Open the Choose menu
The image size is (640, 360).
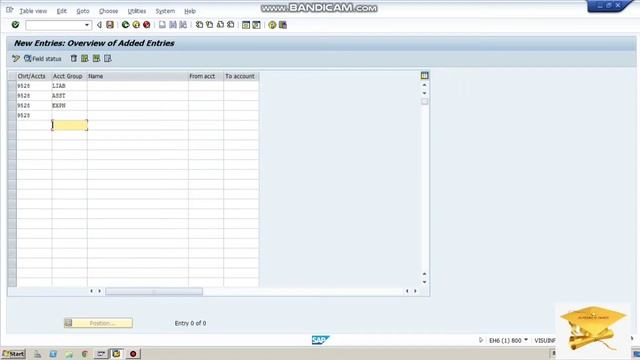coord(109,11)
